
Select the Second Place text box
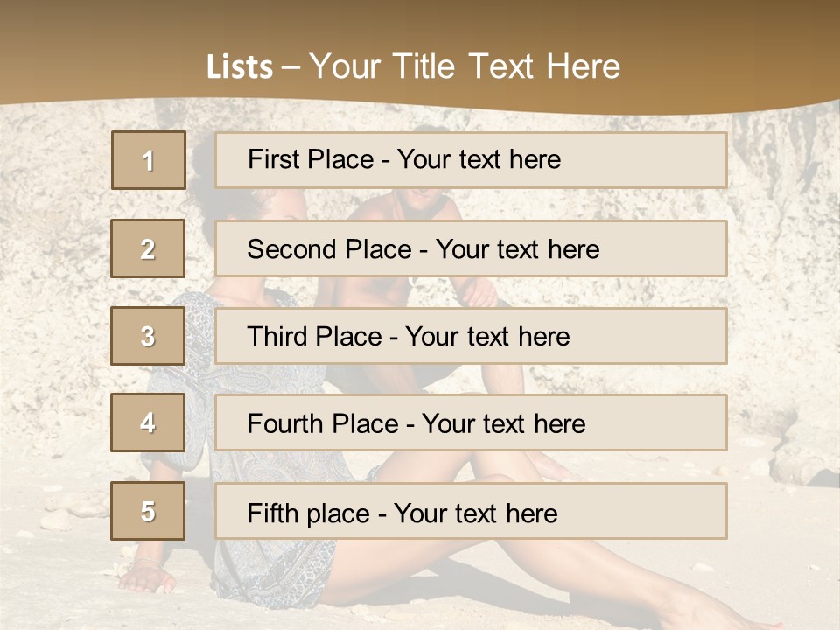[471, 249]
